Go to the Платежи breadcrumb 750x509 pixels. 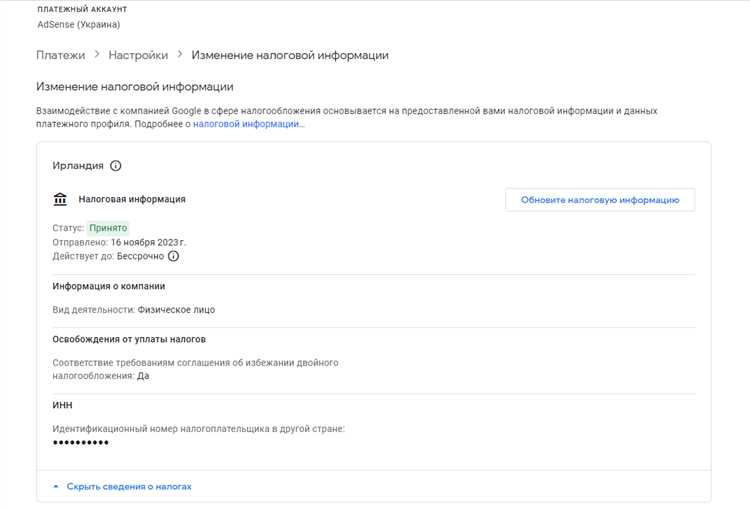[60, 55]
